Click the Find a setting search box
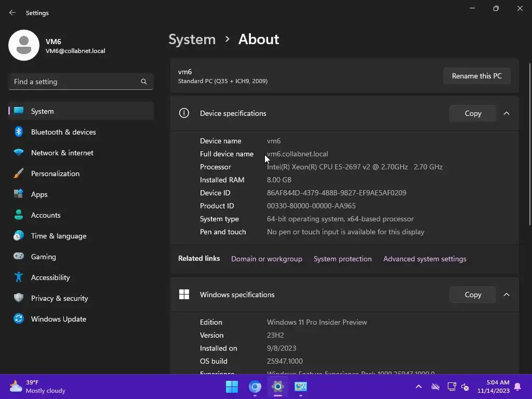Screen dimensions: 532x399 [x=81, y=82]
